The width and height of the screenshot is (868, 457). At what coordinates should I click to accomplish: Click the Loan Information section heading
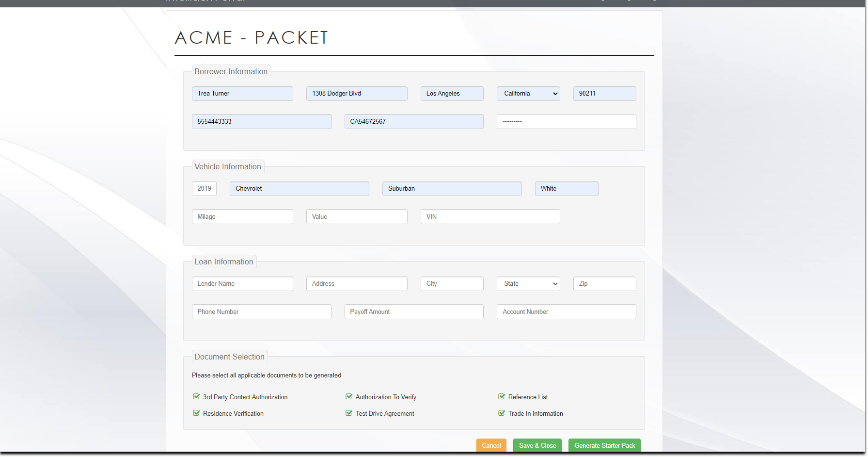(224, 262)
